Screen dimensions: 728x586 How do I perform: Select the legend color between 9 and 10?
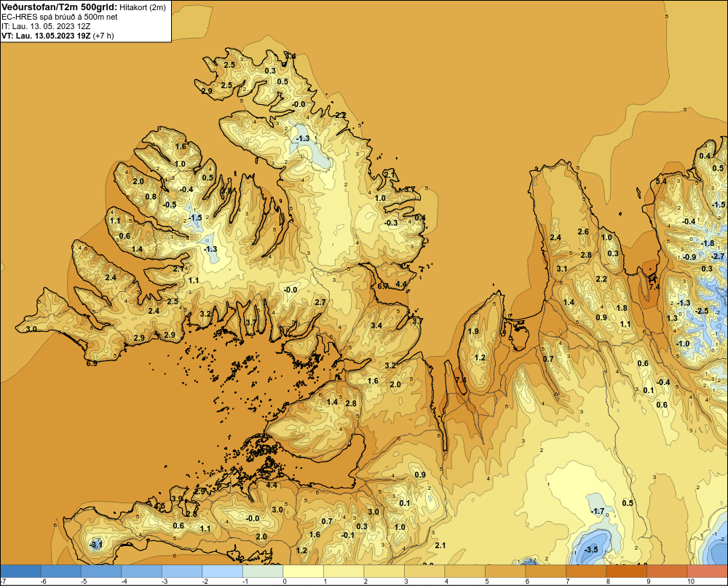click(667, 571)
